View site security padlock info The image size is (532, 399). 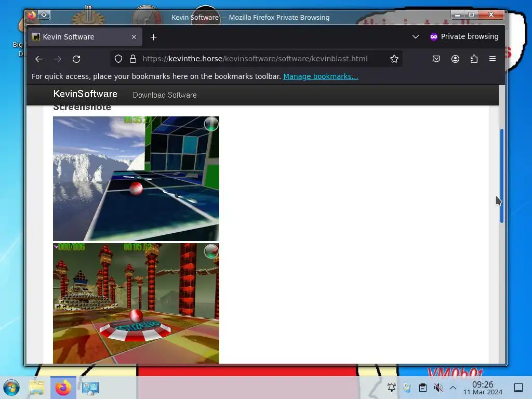click(133, 59)
